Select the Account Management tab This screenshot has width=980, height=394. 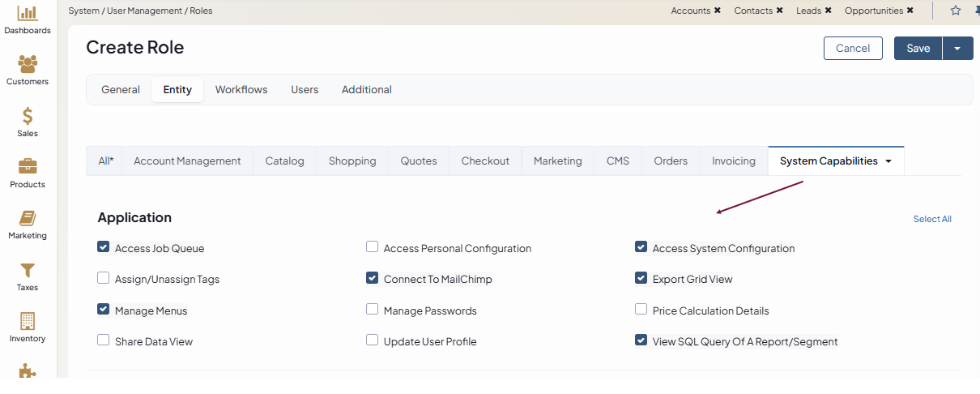(x=187, y=161)
